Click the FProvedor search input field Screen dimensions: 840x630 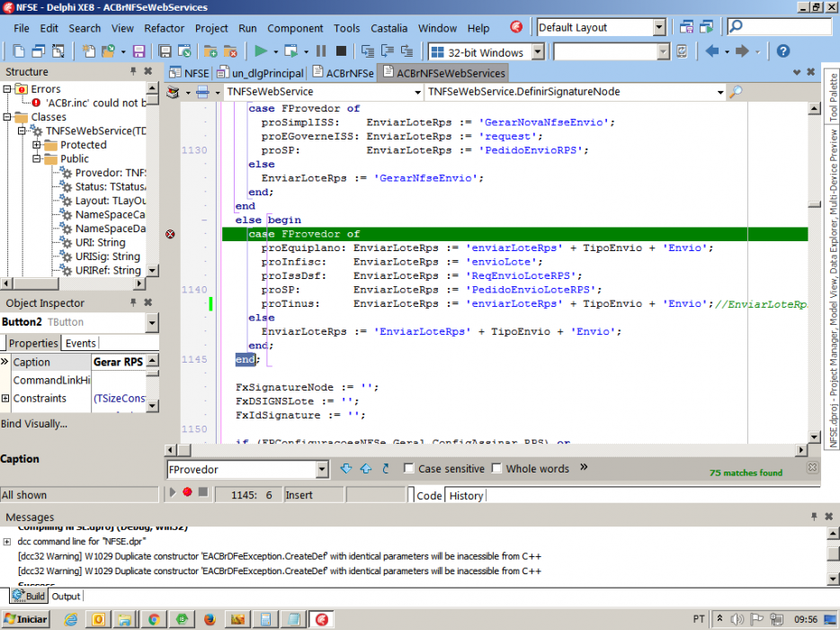tap(242, 470)
